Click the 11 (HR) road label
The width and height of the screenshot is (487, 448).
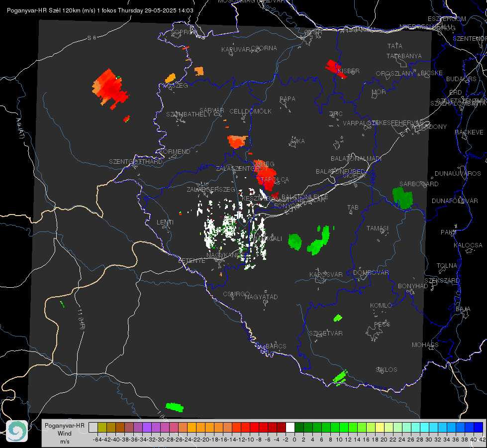(82, 319)
